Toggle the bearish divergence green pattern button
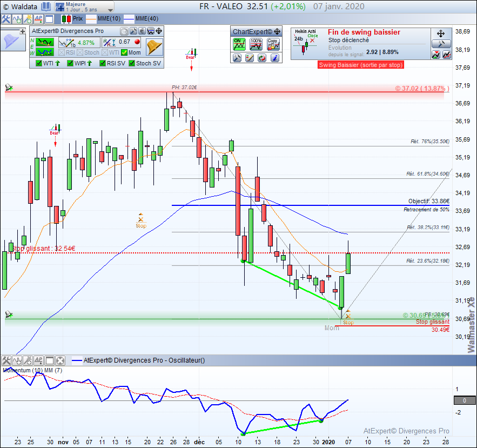This screenshot has width=477, height=448. (45, 42)
